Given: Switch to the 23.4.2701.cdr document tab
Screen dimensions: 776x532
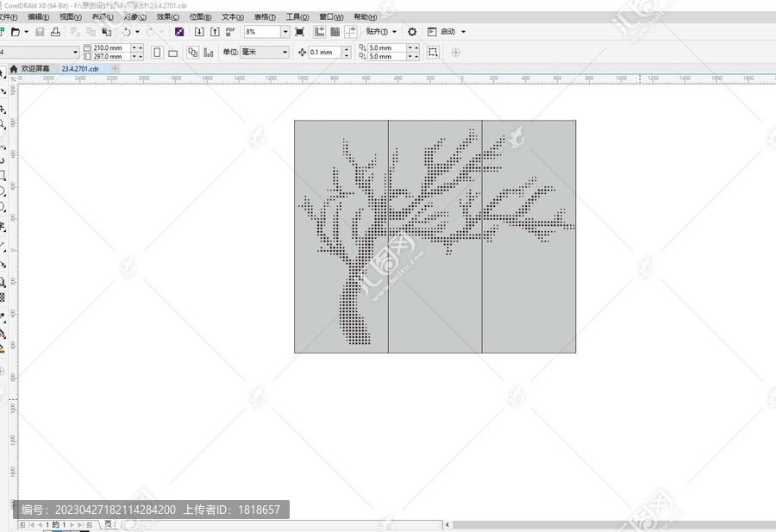Looking at the screenshot, I should [80, 69].
